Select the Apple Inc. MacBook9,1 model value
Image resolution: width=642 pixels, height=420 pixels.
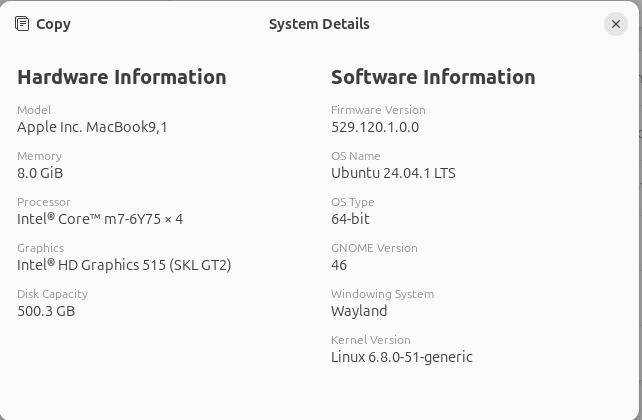[92, 127]
